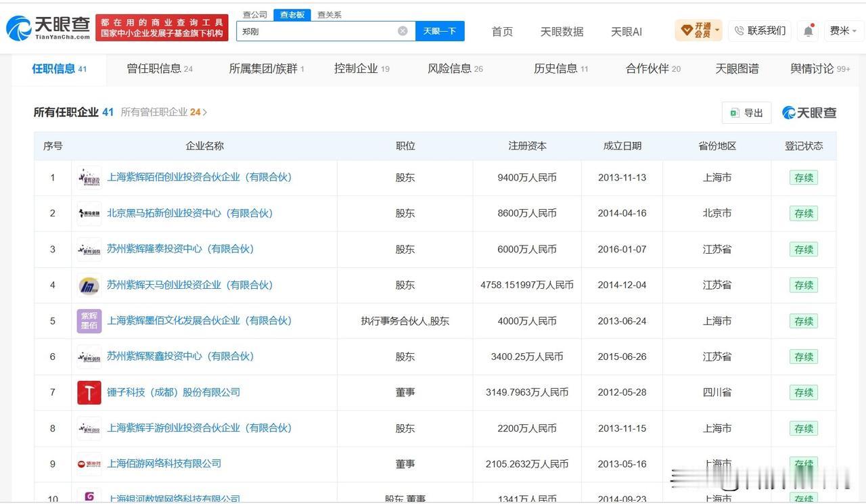Click the 成立日期 column header
Screen dimensions: 866x504
(x=622, y=146)
